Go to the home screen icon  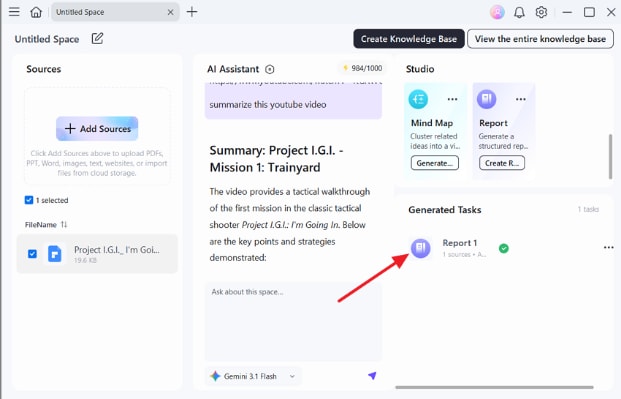pyautogui.click(x=36, y=12)
